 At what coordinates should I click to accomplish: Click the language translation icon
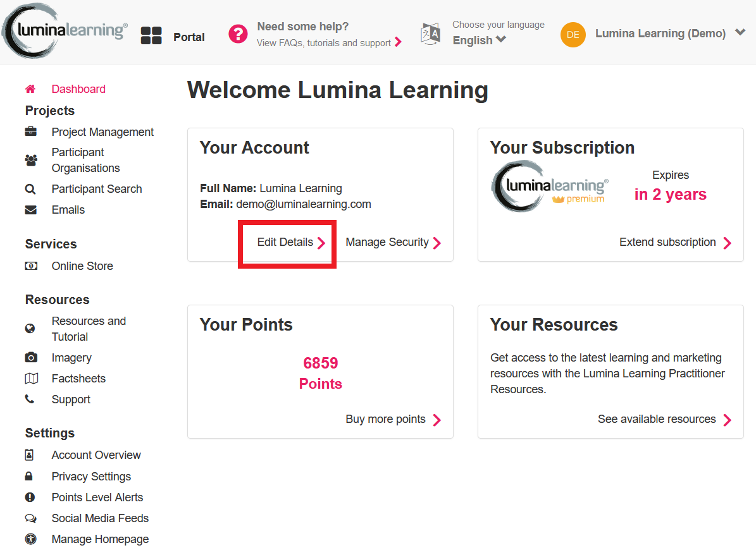pos(431,34)
